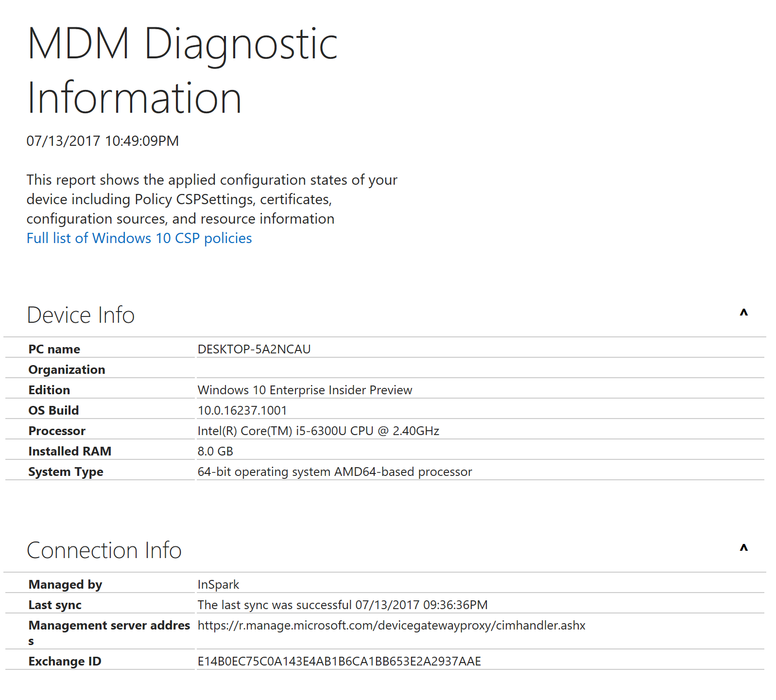
Task: Select the Last sync status message
Action: pos(343,605)
